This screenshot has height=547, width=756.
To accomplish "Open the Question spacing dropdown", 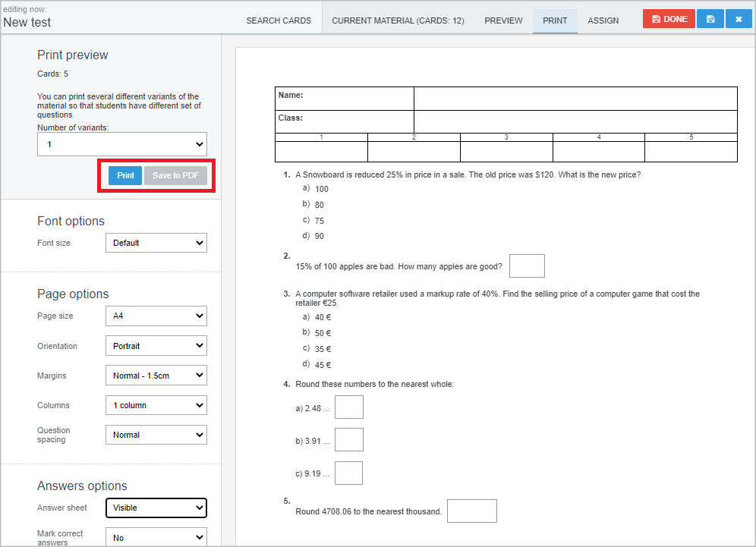I will pos(156,435).
